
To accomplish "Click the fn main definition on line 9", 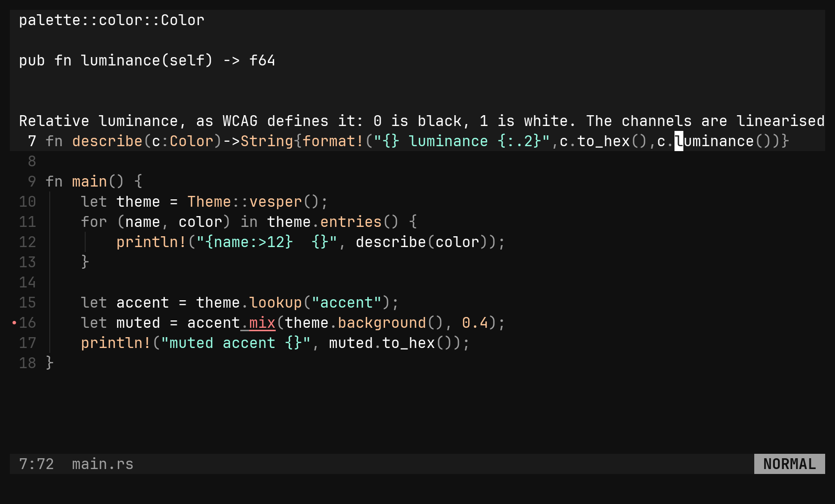I will coord(76,182).
